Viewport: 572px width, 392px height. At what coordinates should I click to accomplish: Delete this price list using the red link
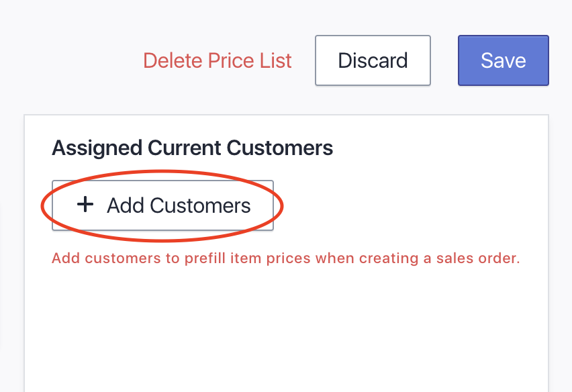point(218,60)
